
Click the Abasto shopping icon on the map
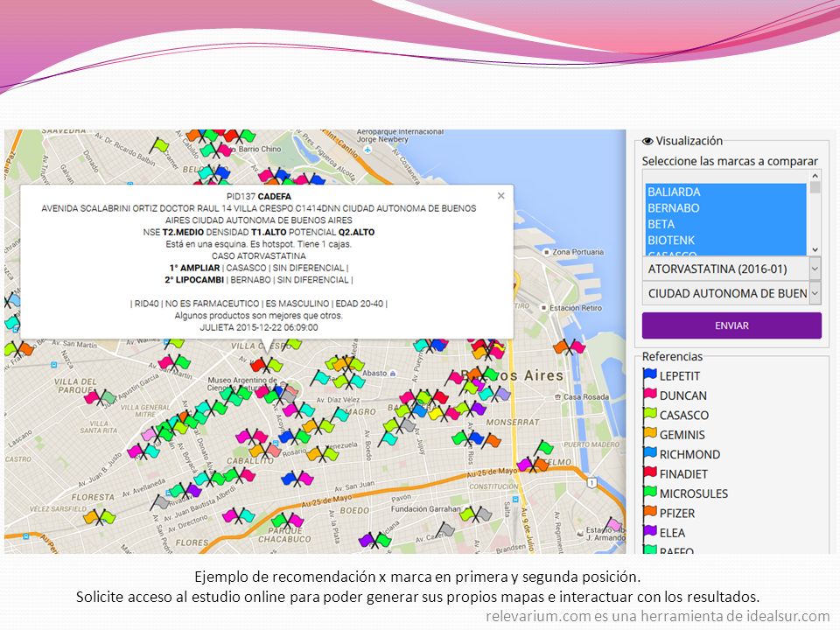[393, 374]
